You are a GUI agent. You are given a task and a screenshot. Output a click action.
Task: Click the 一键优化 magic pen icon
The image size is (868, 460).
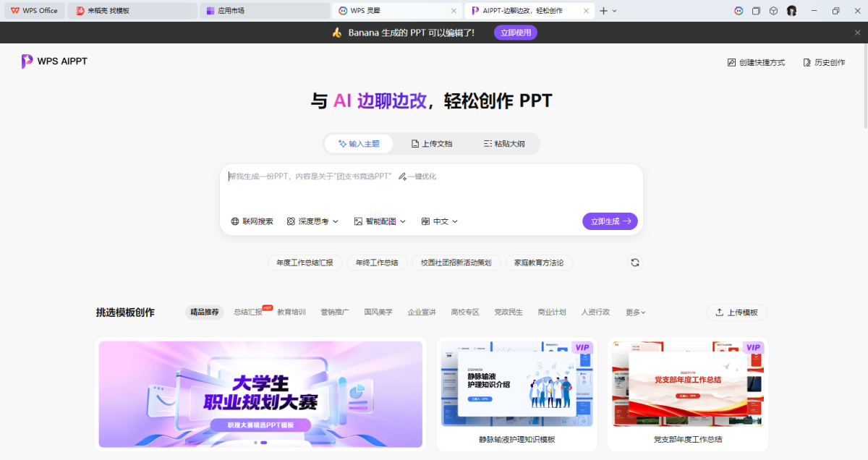tap(402, 176)
